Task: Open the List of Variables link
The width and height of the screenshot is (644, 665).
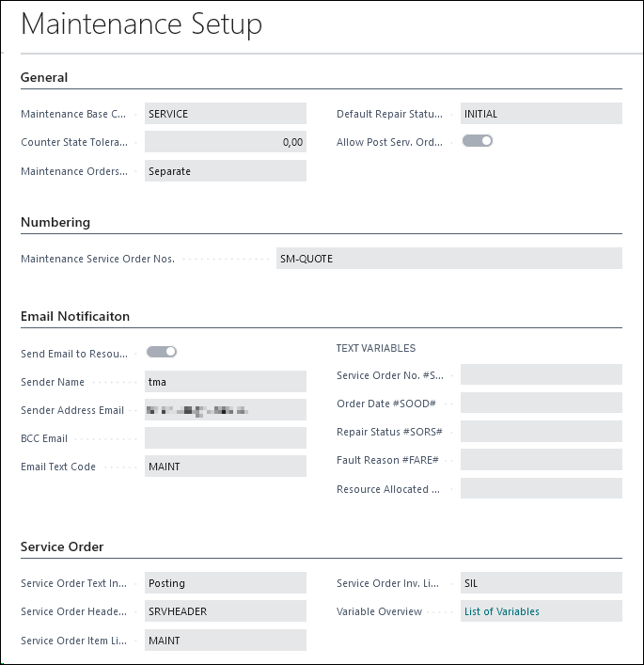Action: 501,611
